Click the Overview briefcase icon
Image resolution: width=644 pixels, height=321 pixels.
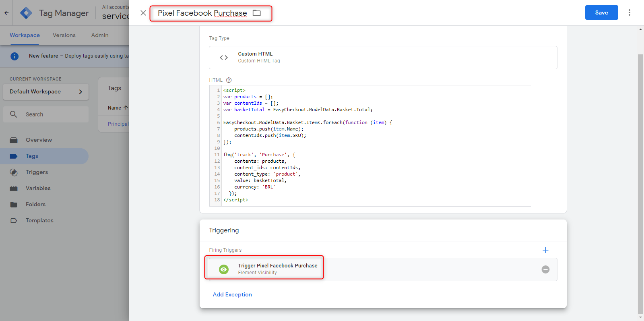point(14,140)
